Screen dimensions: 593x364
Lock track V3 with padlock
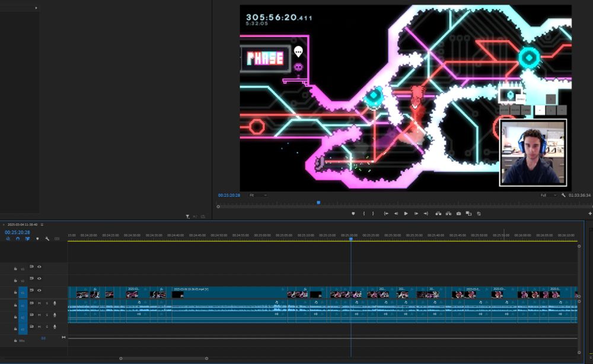[x=15, y=269]
